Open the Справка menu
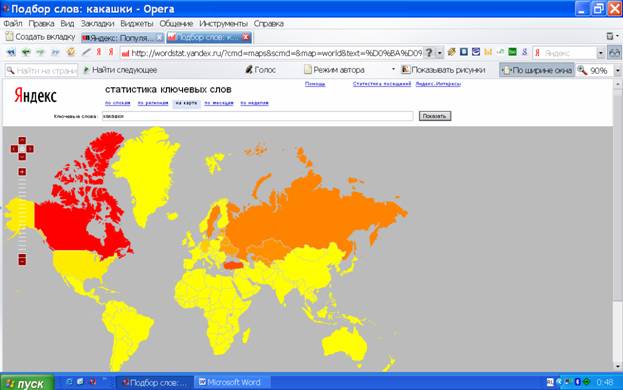Image resolution: width=623 pixels, height=390 pixels. click(269, 23)
